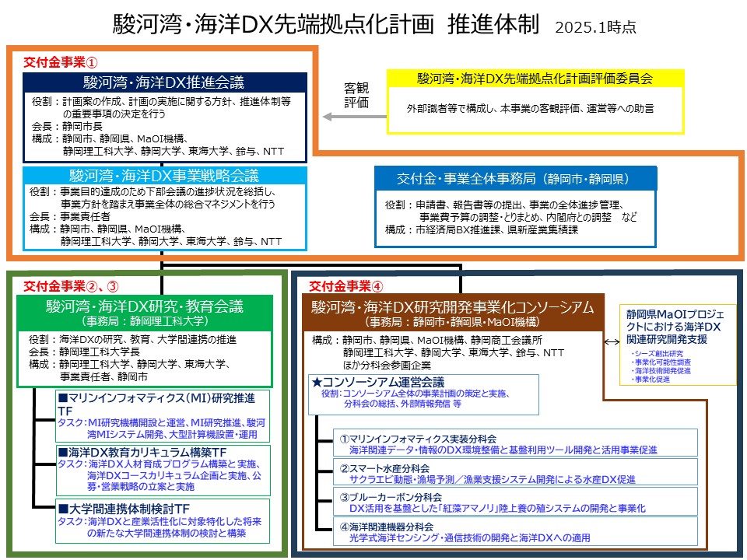Click the ・海洋技術開発促進 bullet
The height and width of the screenshot is (560, 747).
tap(661, 370)
